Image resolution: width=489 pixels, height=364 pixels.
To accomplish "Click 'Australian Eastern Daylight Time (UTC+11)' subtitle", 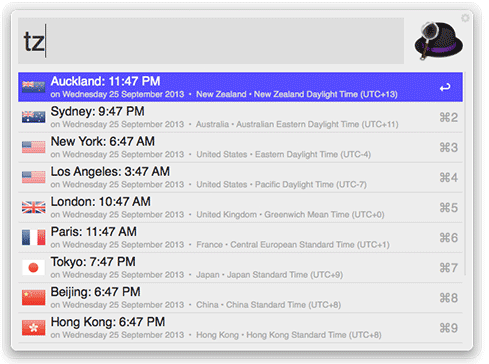I will click(x=317, y=124).
